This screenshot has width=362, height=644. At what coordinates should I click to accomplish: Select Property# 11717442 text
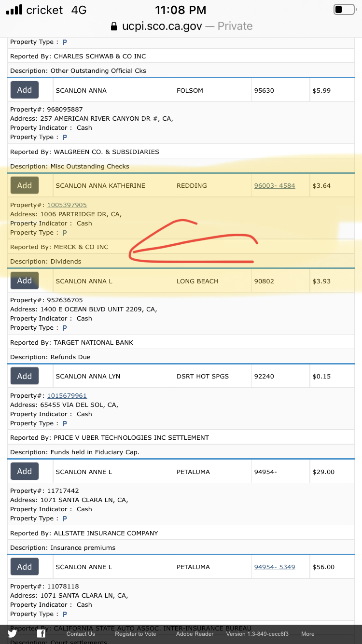click(x=44, y=490)
